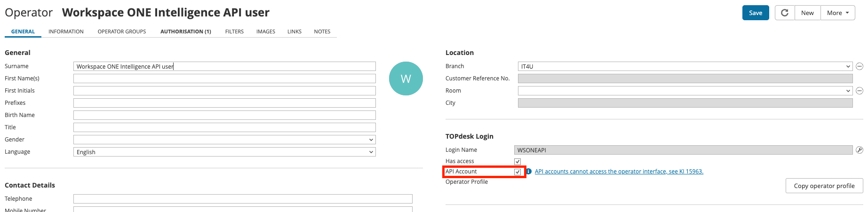Open the More dropdown menu
The image size is (868, 212).
tap(837, 13)
